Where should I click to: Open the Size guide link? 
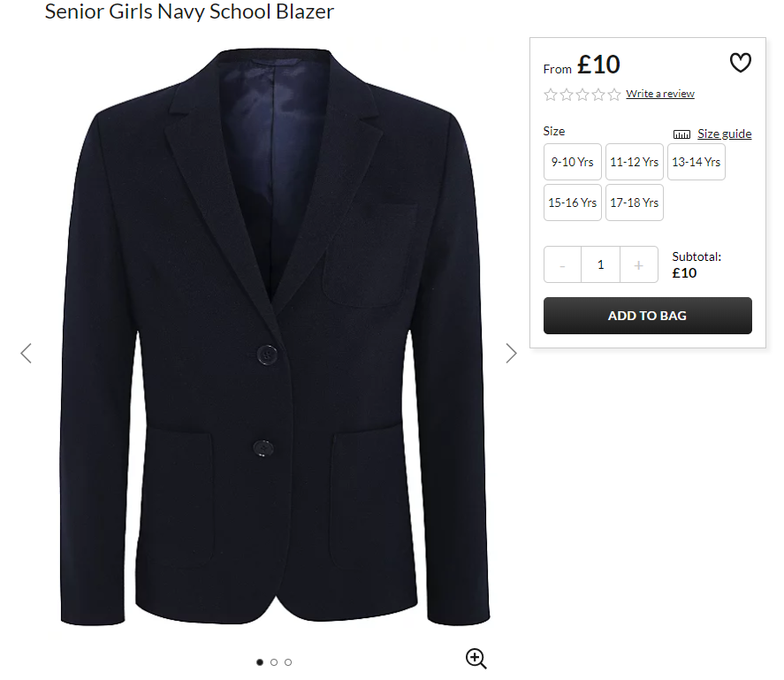(x=725, y=134)
